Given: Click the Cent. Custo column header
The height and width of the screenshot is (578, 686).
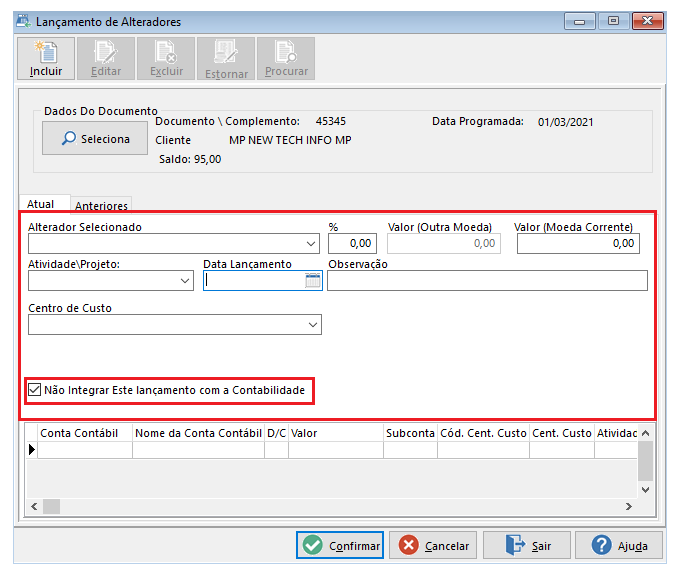Looking at the screenshot, I should point(562,433).
